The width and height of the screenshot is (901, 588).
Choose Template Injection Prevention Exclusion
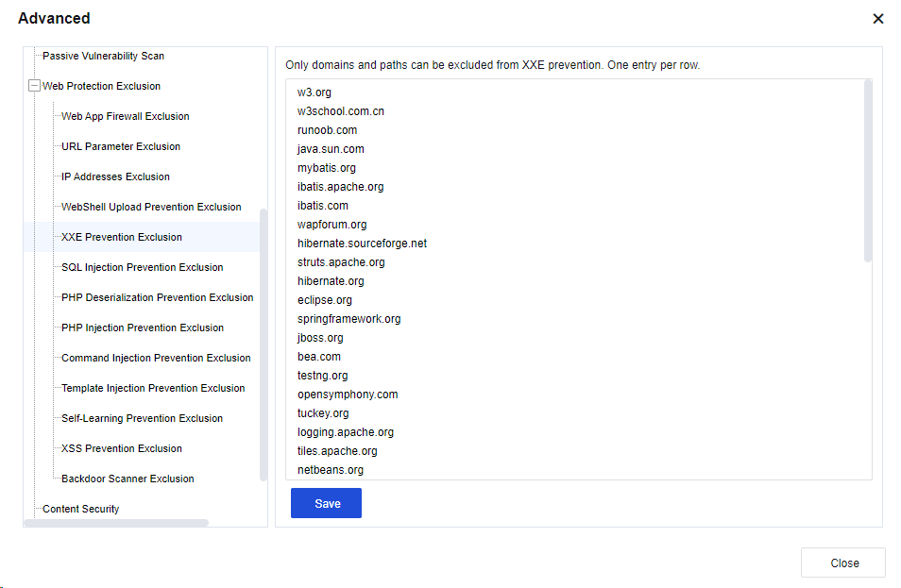pos(152,388)
